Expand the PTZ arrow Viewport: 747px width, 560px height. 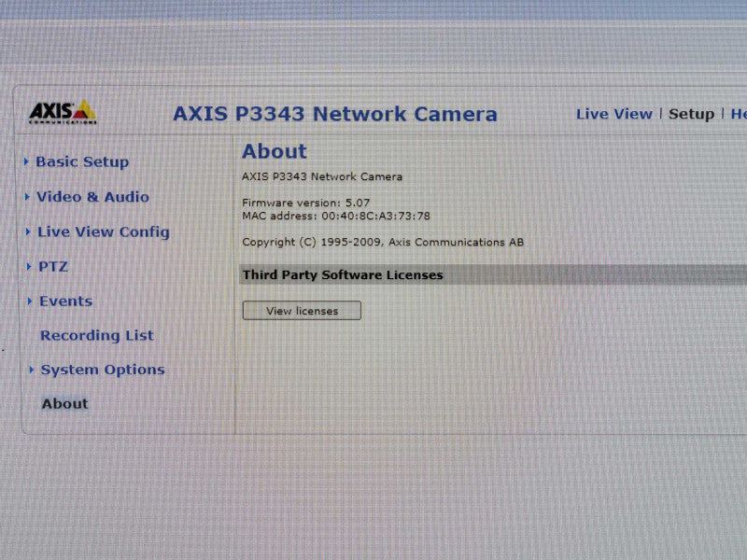pyautogui.click(x=29, y=267)
